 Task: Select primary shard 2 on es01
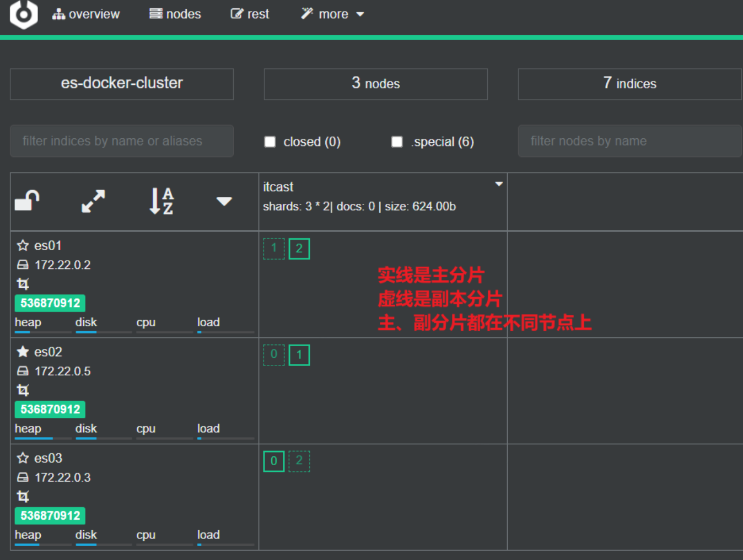tap(299, 249)
